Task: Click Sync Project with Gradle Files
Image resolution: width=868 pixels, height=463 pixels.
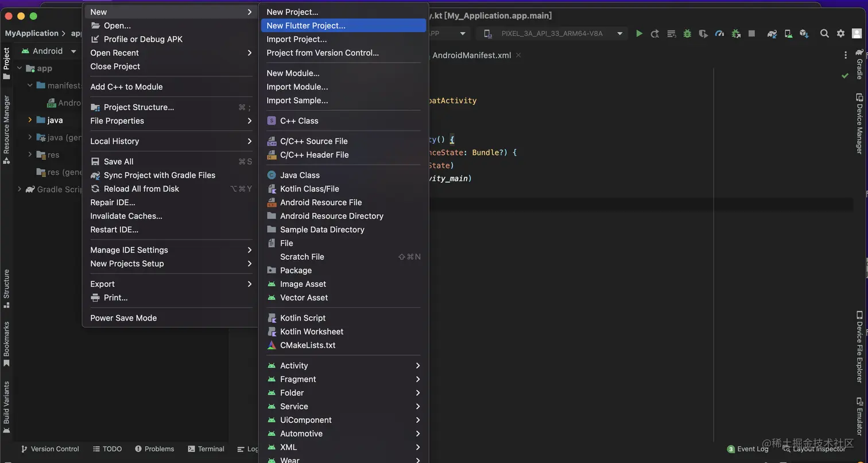Action: click(x=171, y=175)
